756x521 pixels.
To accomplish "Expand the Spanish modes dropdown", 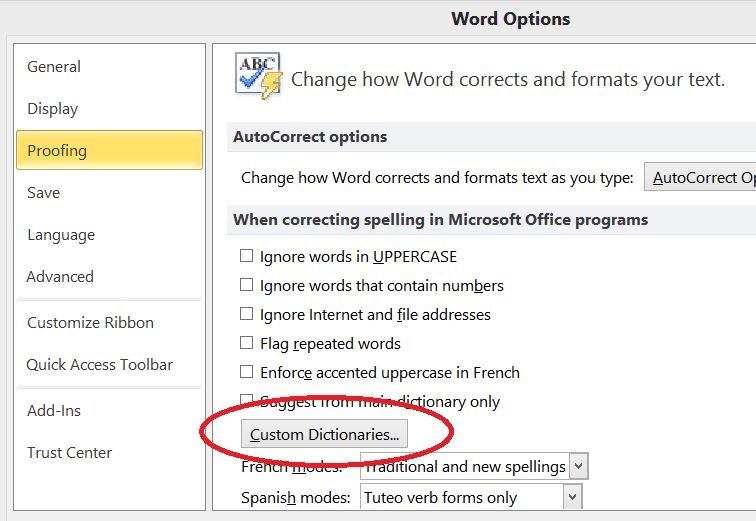I will 572,497.
